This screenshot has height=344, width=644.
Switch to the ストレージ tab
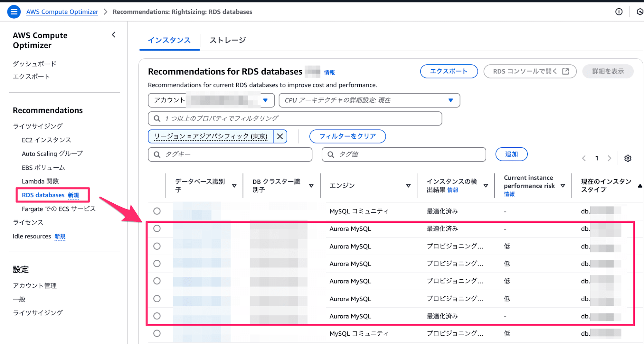228,40
